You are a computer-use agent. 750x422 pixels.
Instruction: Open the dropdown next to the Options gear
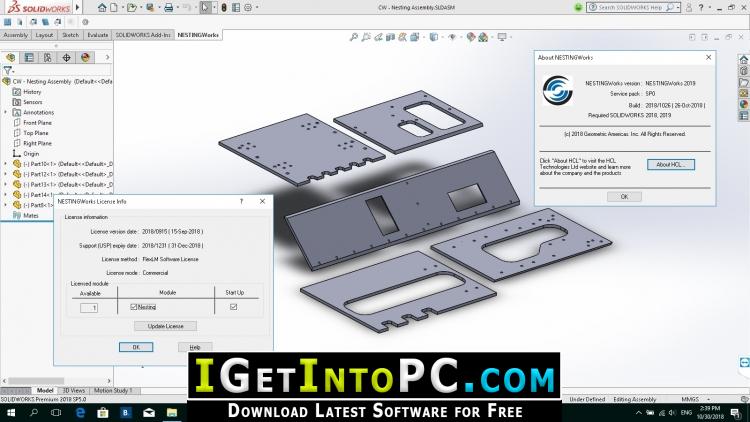tap(257, 8)
